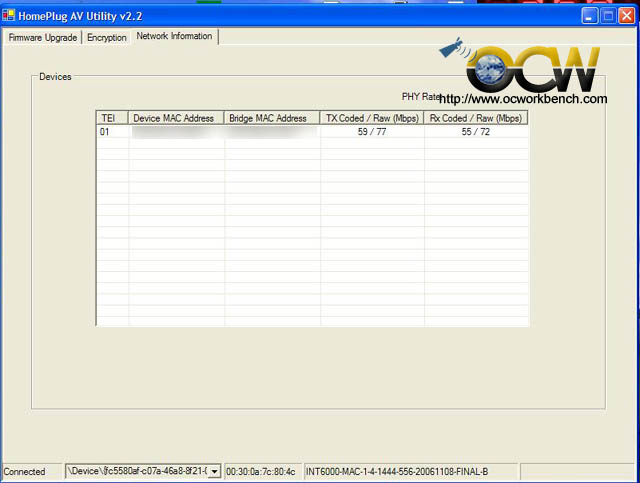
Task: Click the Device MAC Address column header
Action: coord(176,118)
